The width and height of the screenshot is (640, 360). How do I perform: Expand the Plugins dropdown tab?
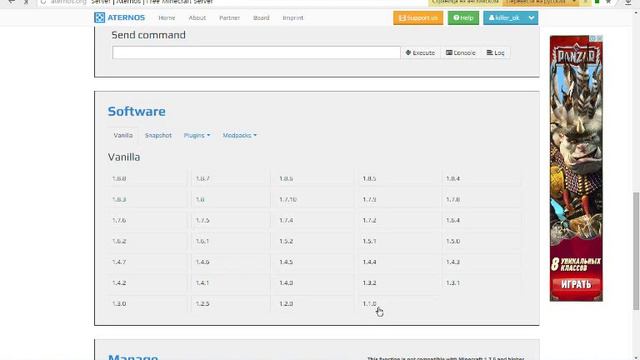pos(197,135)
